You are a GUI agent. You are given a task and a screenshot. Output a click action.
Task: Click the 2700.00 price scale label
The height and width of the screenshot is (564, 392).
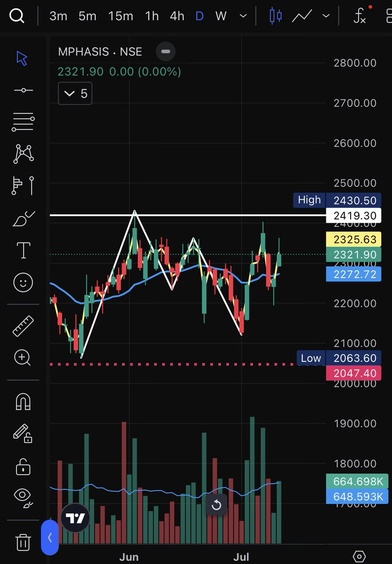click(355, 102)
